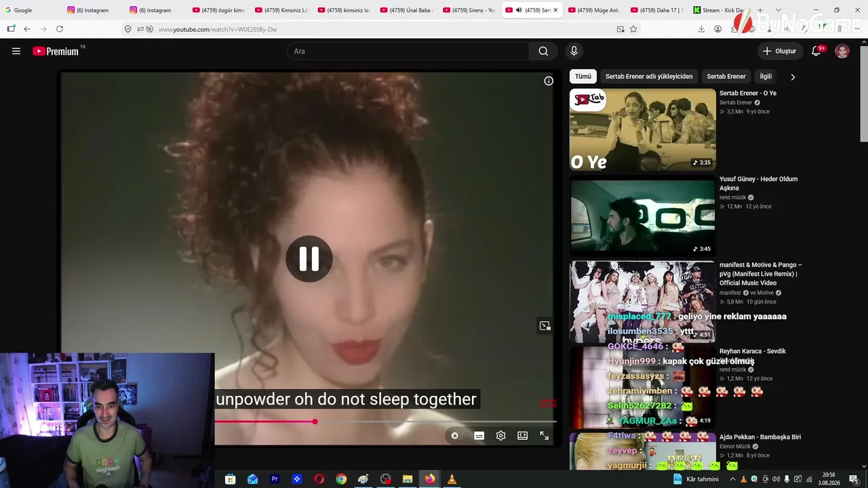Go back with the browser back arrow
This screenshot has width=868, height=488.
pyautogui.click(x=27, y=29)
